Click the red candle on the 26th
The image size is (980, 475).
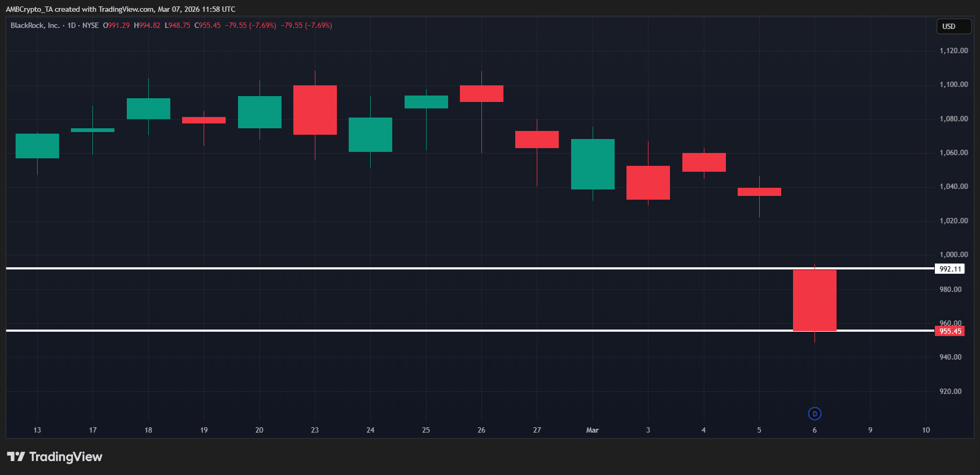click(481, 93)
